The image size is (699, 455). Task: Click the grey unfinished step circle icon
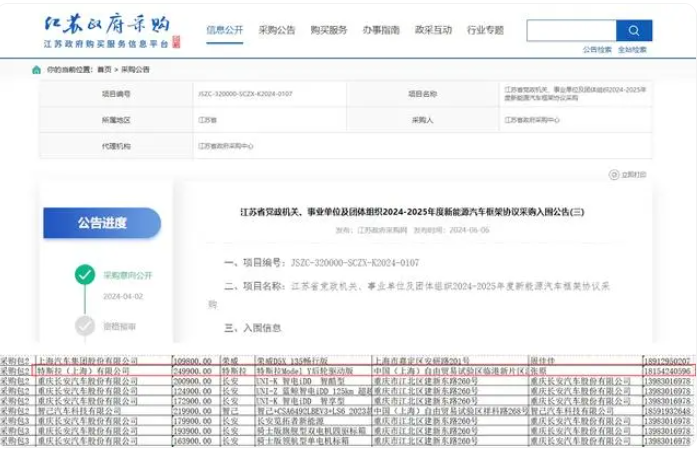tap(85, 326)
